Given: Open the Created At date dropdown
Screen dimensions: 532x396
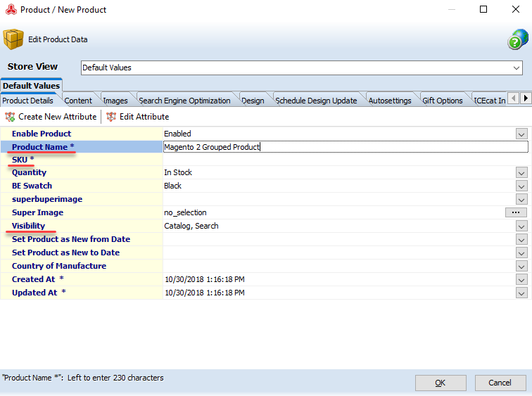Looking at the screenshot, I should [x=521, y=280].
